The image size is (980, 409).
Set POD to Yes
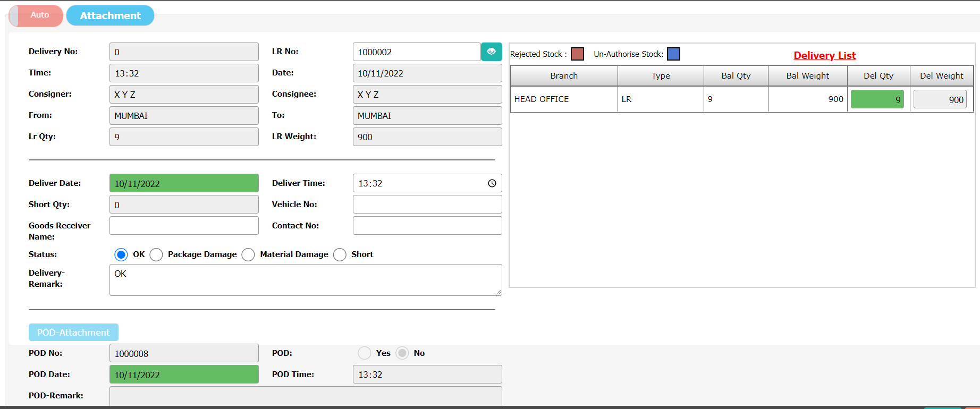point(365,353)
